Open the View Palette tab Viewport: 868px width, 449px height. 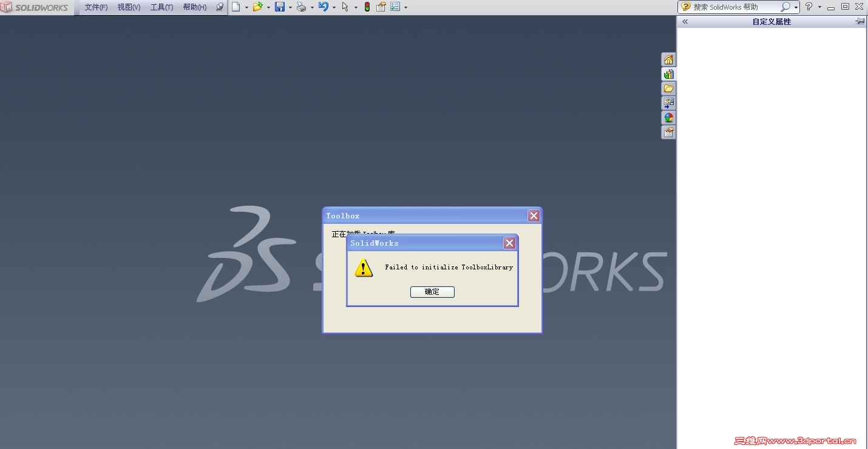coord(668,103)
